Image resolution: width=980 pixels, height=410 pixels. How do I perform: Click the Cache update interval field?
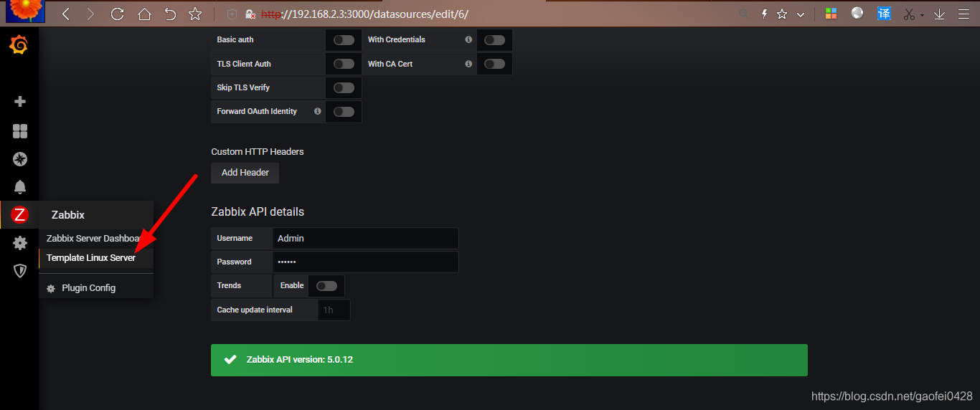click(x=334, y=310)
